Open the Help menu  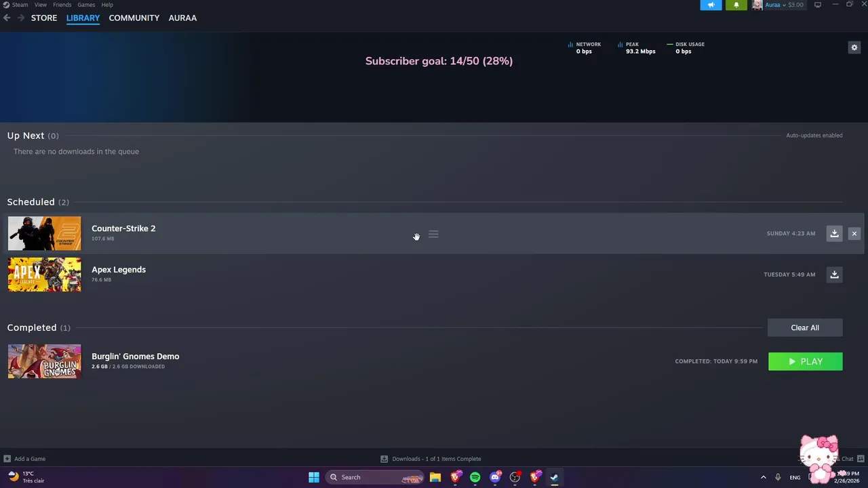click(x=107, y=5)
